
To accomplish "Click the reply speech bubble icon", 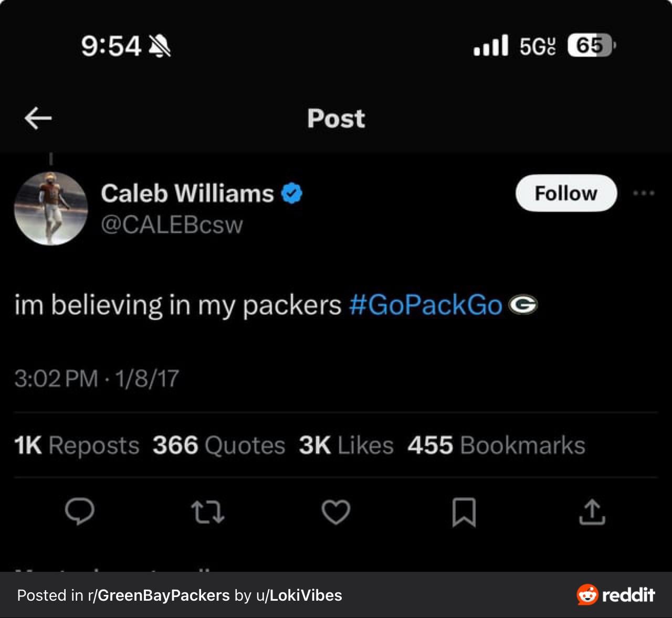I will tap(80, 512).
